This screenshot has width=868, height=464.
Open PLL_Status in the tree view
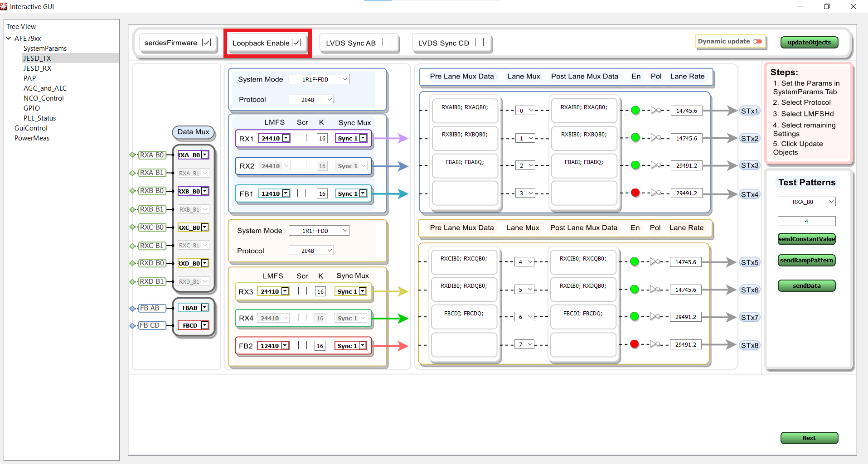click(39, 118)
